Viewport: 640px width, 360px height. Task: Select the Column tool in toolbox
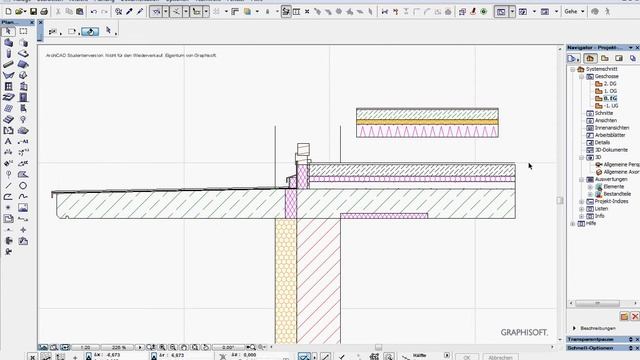pos(8,53)
